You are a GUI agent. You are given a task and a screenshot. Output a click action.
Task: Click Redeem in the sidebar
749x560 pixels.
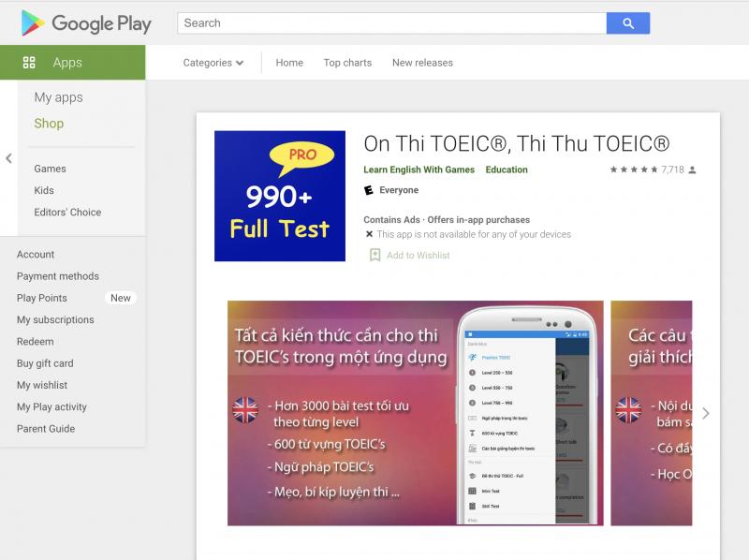(x=36, y=342)
